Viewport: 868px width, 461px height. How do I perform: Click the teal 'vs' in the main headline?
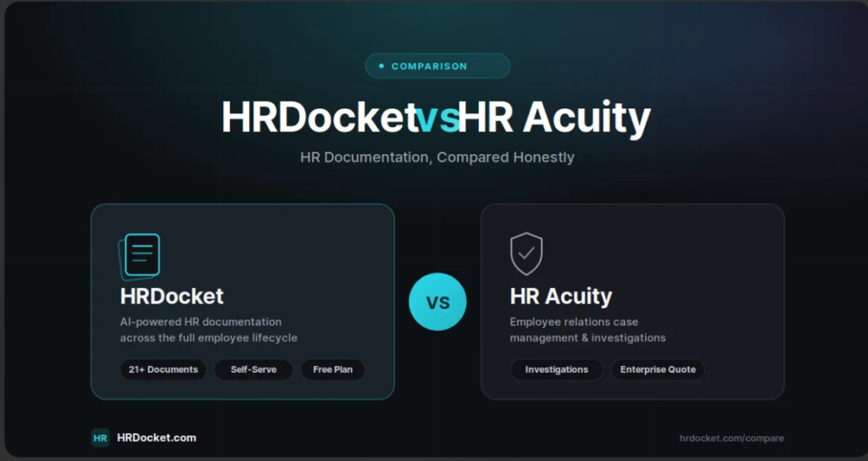438,118
